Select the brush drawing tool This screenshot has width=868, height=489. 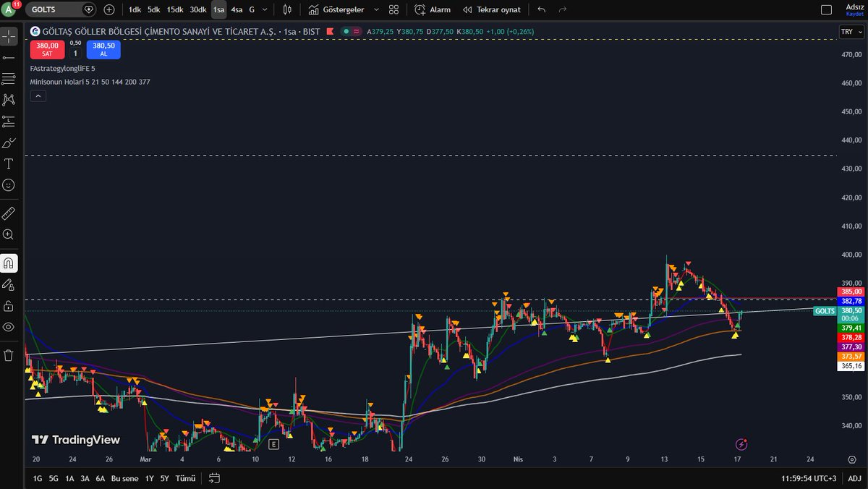(9, 143)
